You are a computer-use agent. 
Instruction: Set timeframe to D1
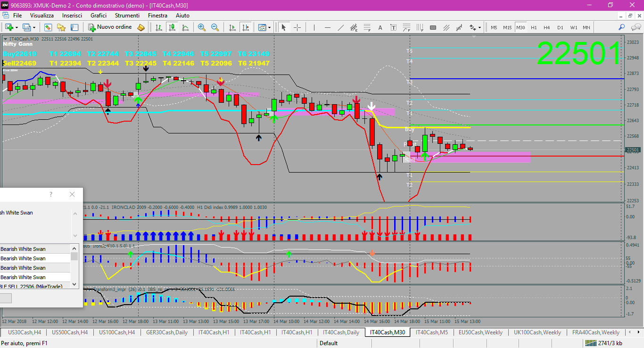pos(560,27)
